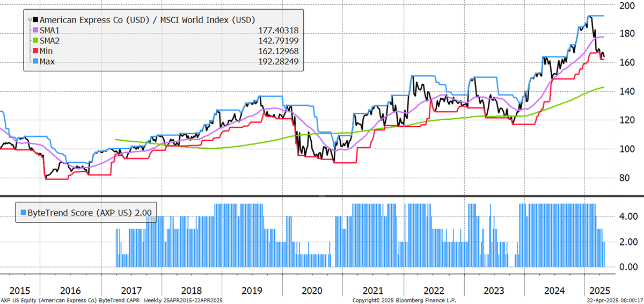Screen dimensions: 644x304
Task: Click the blue ByteTrend Score legend swatch
Action: (23, 212)
